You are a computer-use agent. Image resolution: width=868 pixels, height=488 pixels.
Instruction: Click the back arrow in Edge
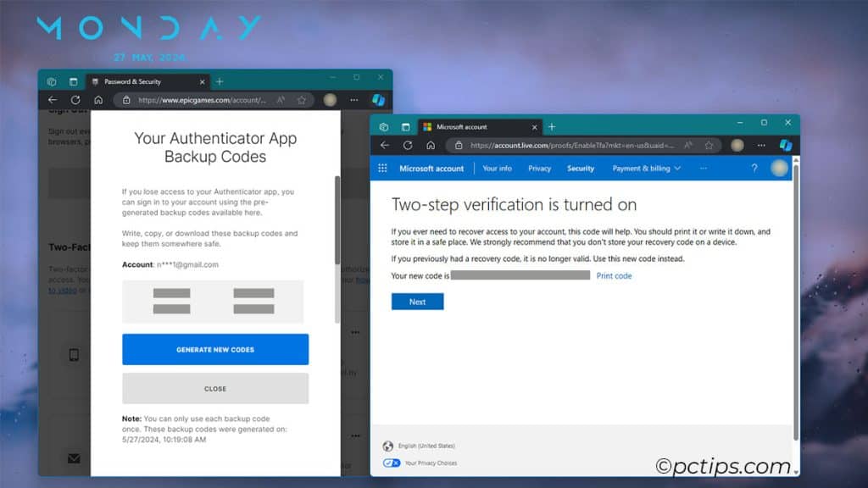[x=384, y=144]
